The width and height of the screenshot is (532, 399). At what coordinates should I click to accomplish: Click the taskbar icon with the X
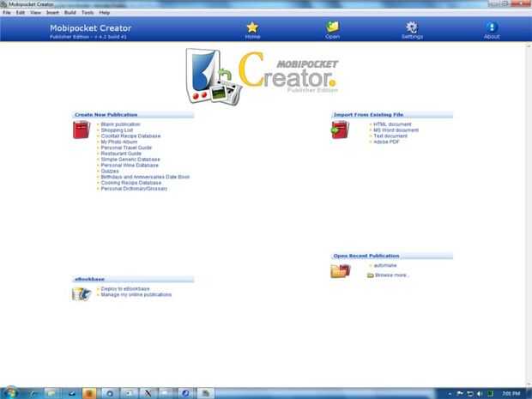pos(148,393)
